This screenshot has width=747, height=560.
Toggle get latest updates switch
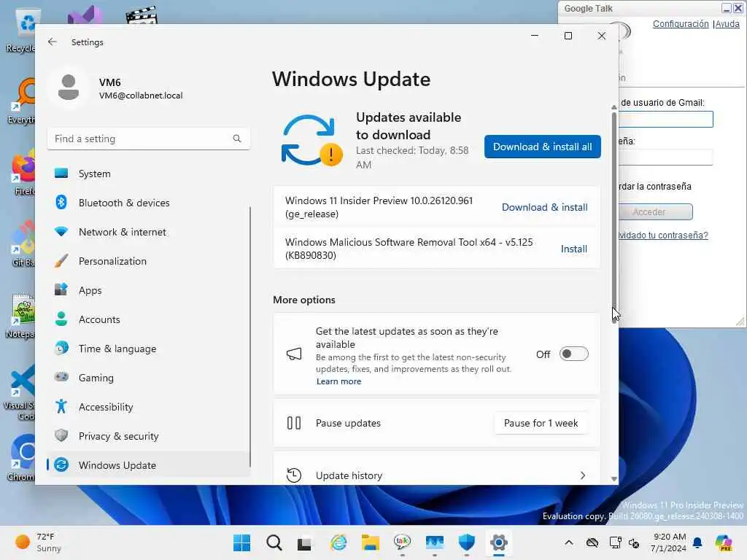[573, 354]
